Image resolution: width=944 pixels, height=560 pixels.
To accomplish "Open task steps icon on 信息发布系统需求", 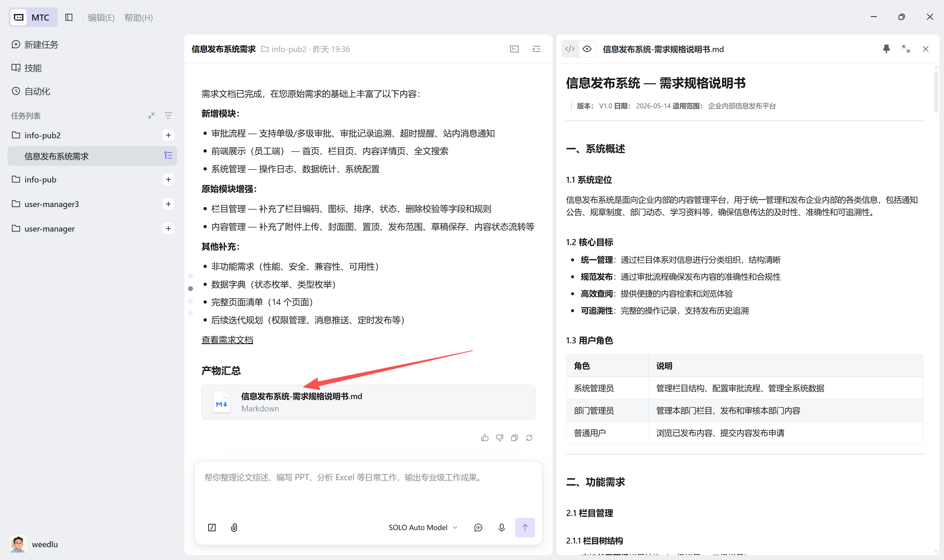I will [x=168, y=155].
